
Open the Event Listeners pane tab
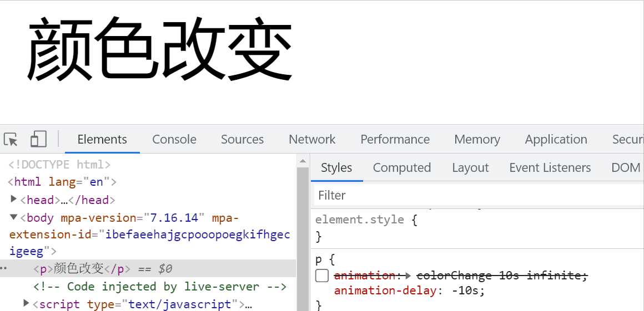tap(550, 168)
